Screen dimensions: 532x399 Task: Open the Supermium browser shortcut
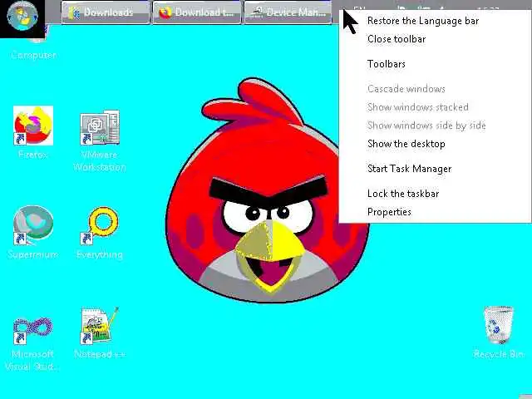pos(33,224)
